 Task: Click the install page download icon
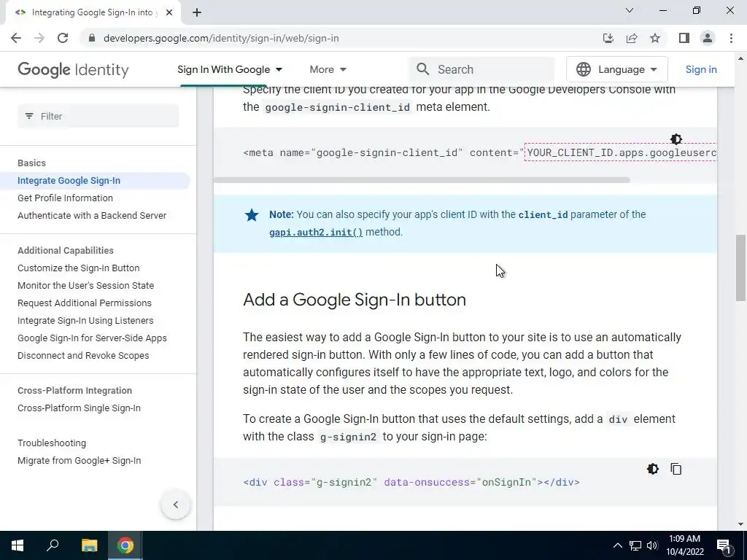coord(608,38)
